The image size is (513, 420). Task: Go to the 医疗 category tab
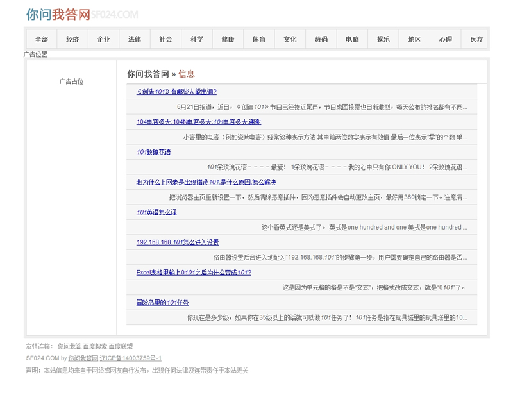coord(476,39)
